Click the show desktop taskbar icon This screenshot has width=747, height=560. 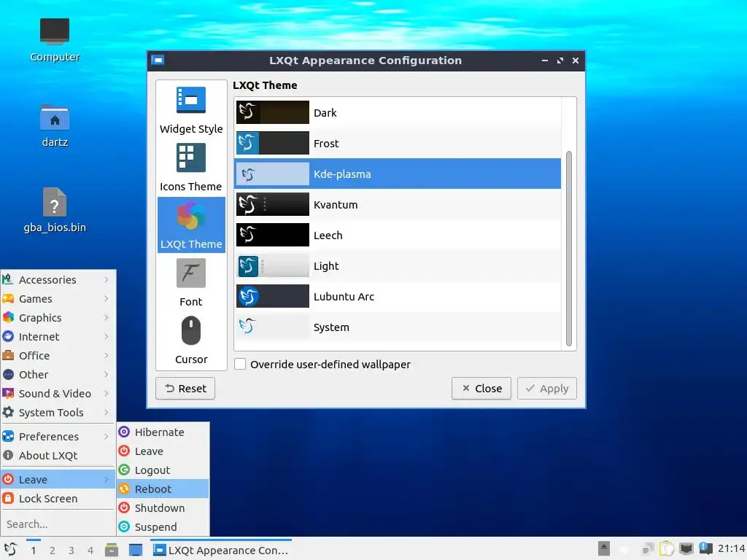136,550
